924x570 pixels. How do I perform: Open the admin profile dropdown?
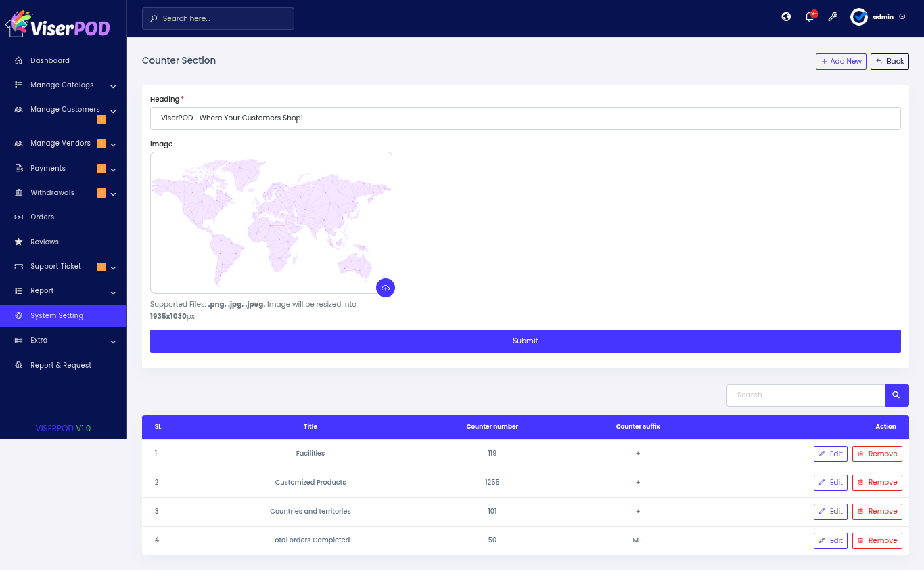[x=878, y=17]
